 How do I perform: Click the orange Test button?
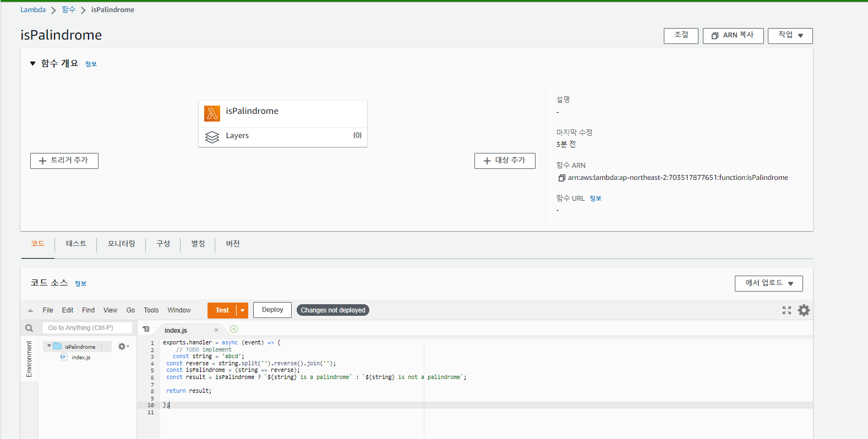[x=222, y=310]
